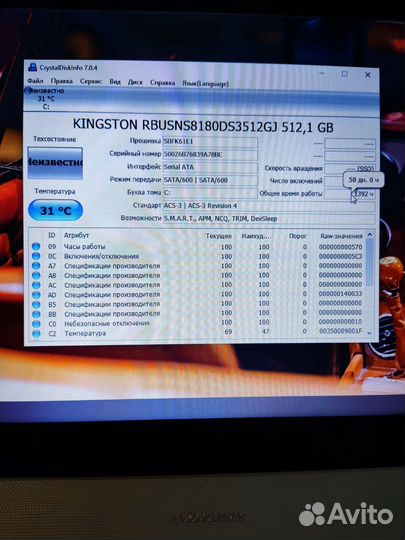Close the CrystalDiskInfo window
Screen dimensions: 405x540
click(367, 75)
